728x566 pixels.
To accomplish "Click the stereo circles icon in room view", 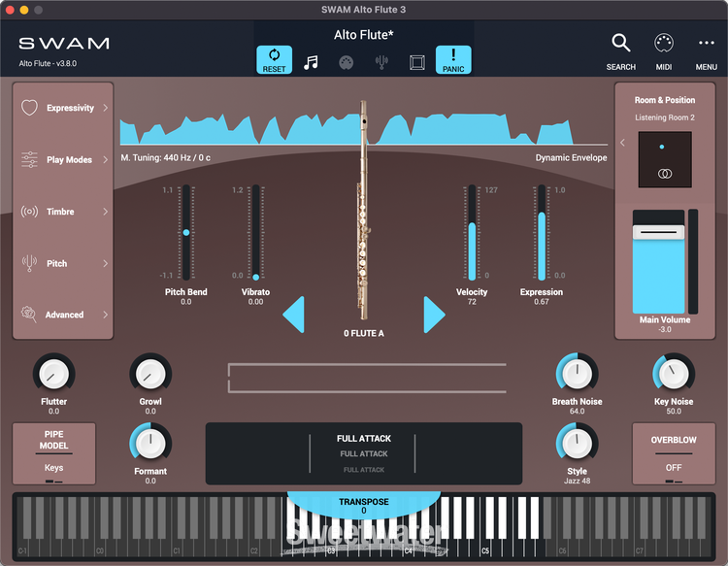I will [x=665, y=174].
